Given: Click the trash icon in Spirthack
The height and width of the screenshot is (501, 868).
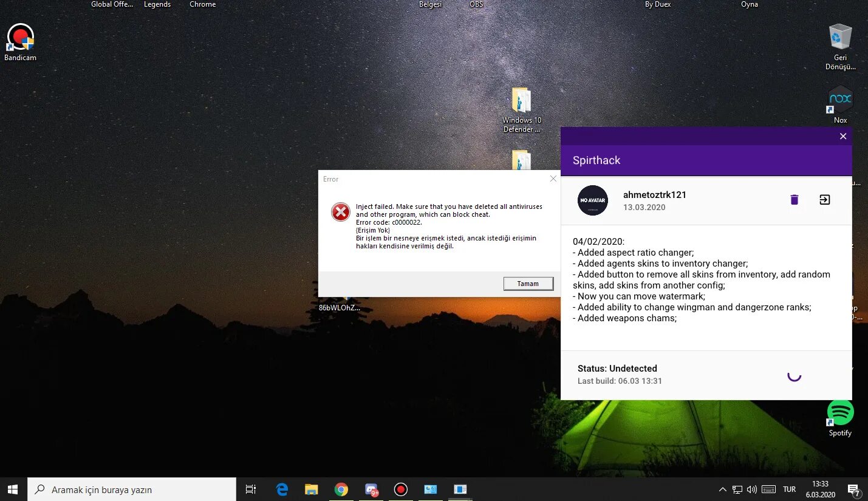Looking at the screenshot, I should click(794, 200).
